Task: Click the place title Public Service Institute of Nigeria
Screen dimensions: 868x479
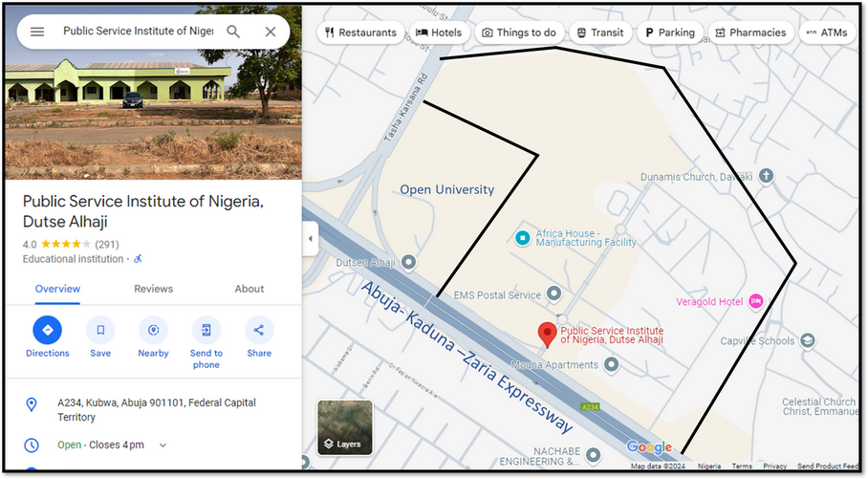Action: 142,211
